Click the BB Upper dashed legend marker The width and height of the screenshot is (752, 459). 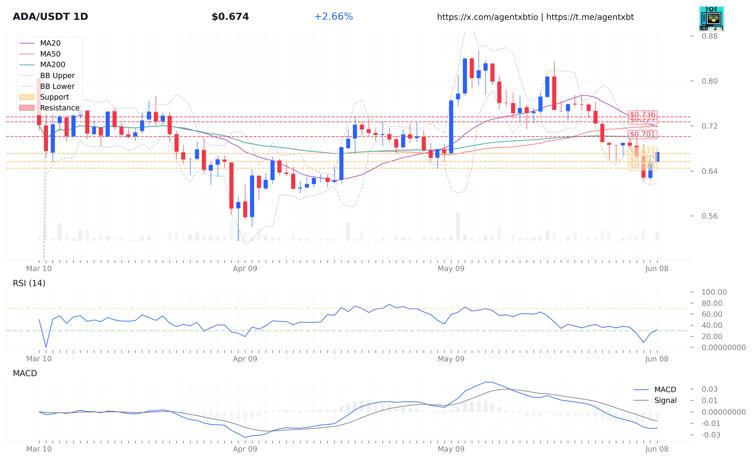click(x=26, y=75)
